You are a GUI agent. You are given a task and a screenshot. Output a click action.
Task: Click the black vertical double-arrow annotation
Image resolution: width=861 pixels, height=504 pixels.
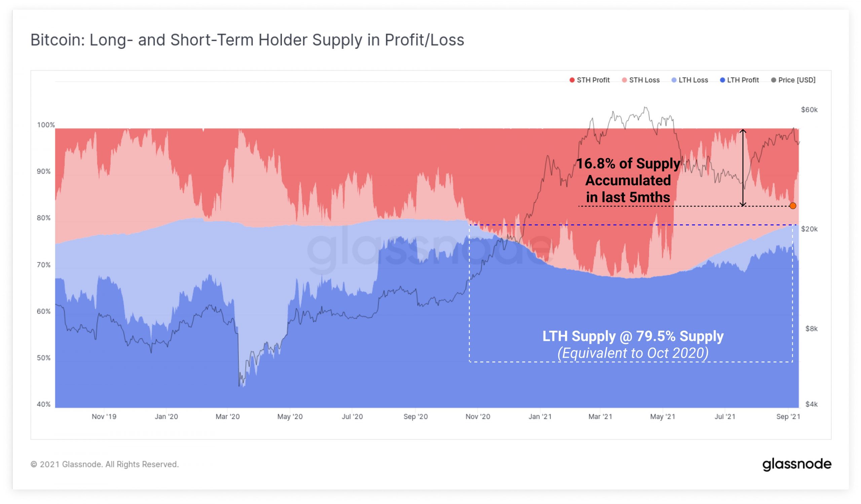pyautogui.click(x=742, y=168)
